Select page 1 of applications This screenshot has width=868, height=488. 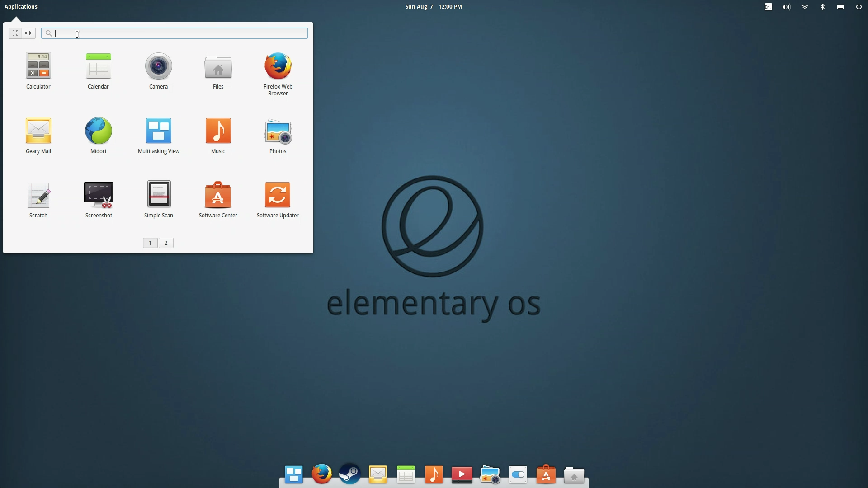coord(150,243)
